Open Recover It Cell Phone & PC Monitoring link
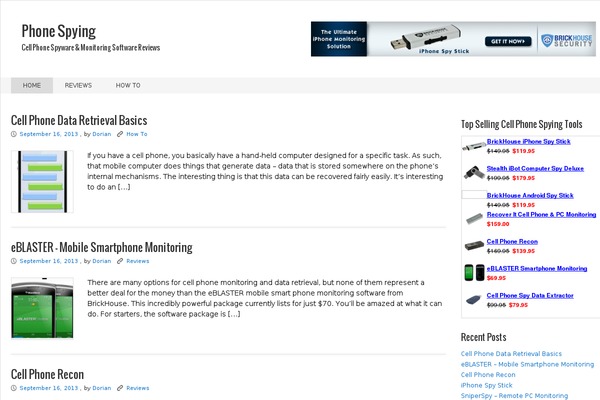Viewport: 600px width, 400px height. [541, 215]
